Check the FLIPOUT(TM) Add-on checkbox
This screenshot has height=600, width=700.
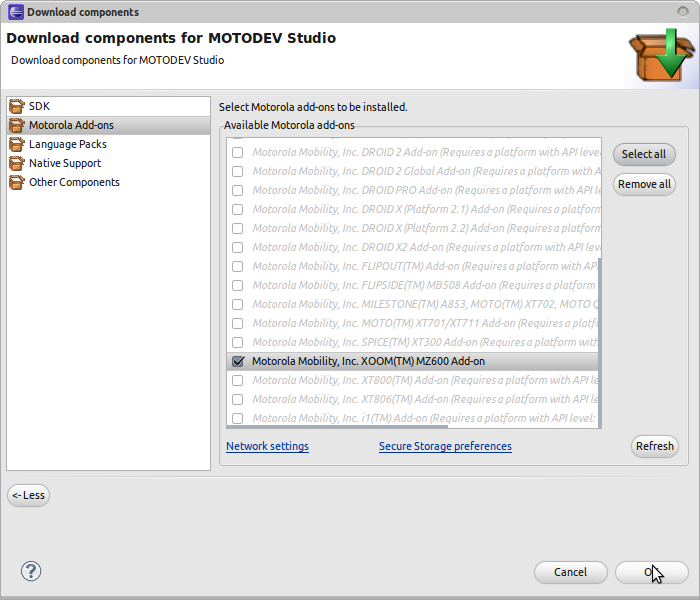point(238,267)
